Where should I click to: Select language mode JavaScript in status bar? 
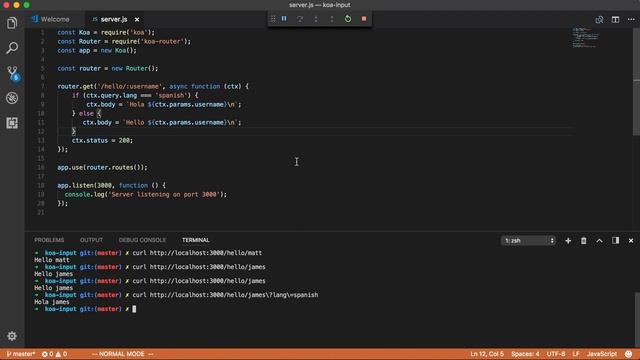click(x=602, y=354)
